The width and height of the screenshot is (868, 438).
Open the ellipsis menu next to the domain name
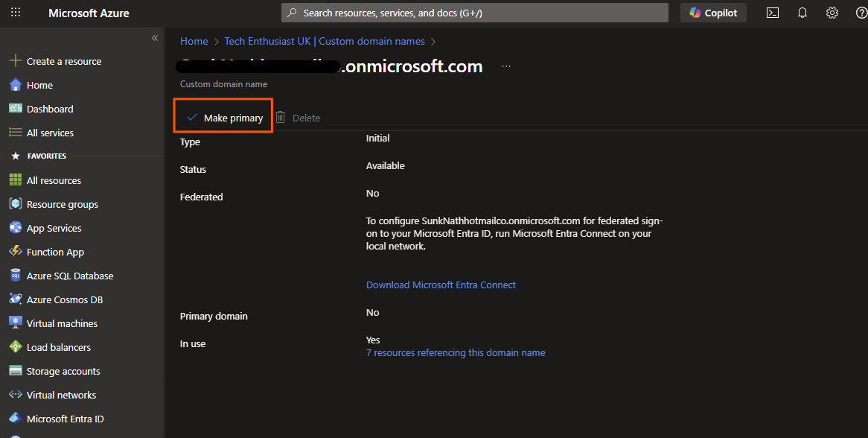click(505, 66)
